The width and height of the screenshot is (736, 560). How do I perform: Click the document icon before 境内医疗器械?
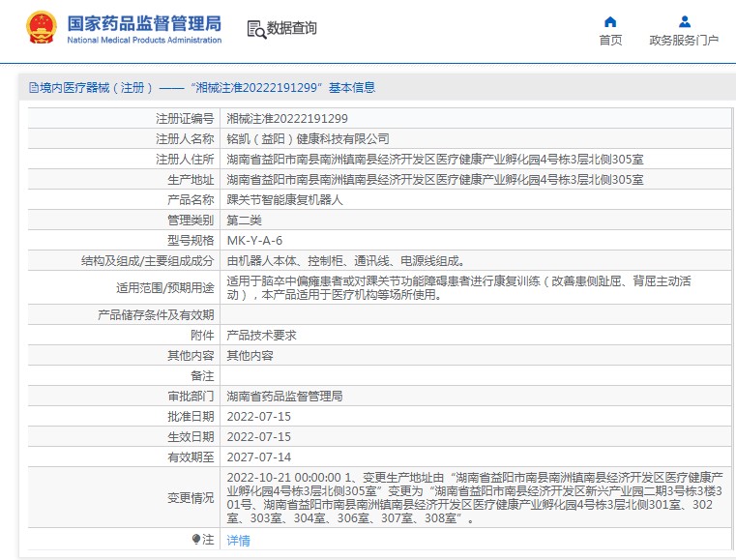tap(33, 88)
